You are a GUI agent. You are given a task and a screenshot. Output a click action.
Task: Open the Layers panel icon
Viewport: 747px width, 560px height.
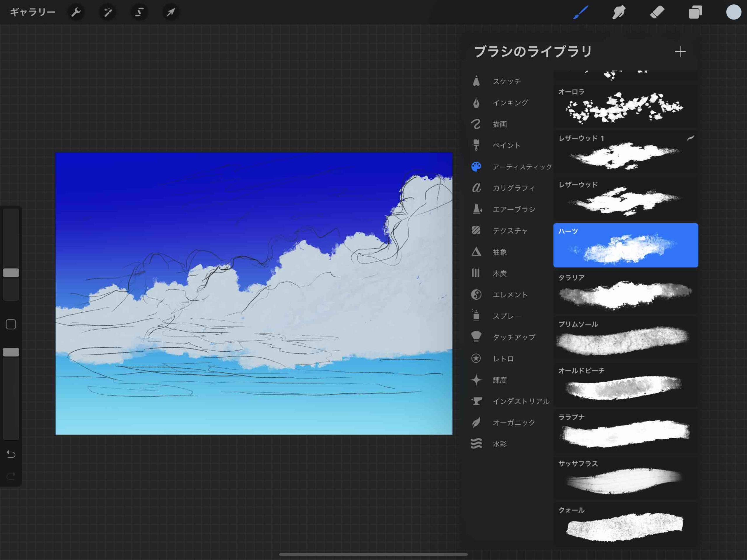[695, 13]
